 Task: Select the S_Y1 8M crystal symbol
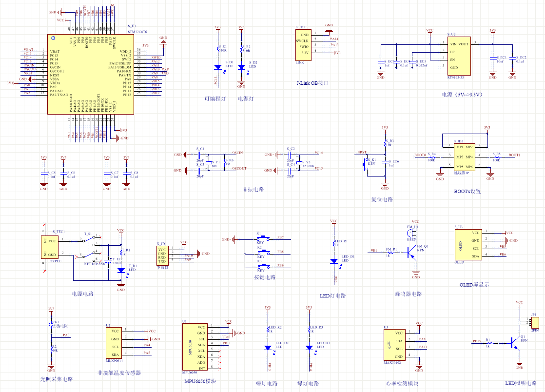209,163
